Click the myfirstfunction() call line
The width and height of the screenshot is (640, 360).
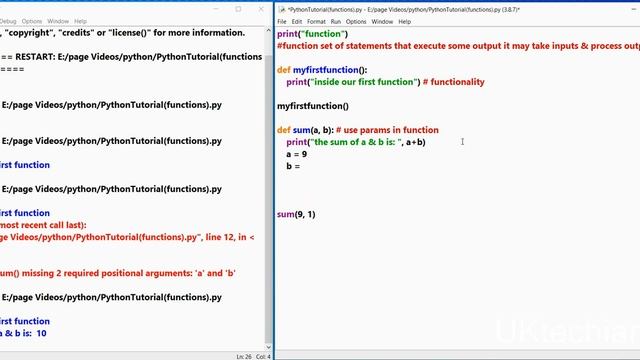coord(313,106)
